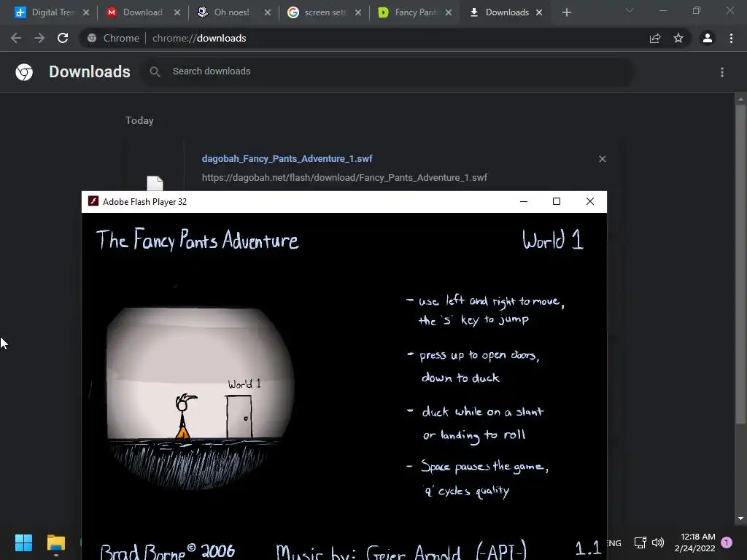Viewport: 747px width, 560px height.
Task: Open Chrome's three-dot main menu
Action: (731, 38)
